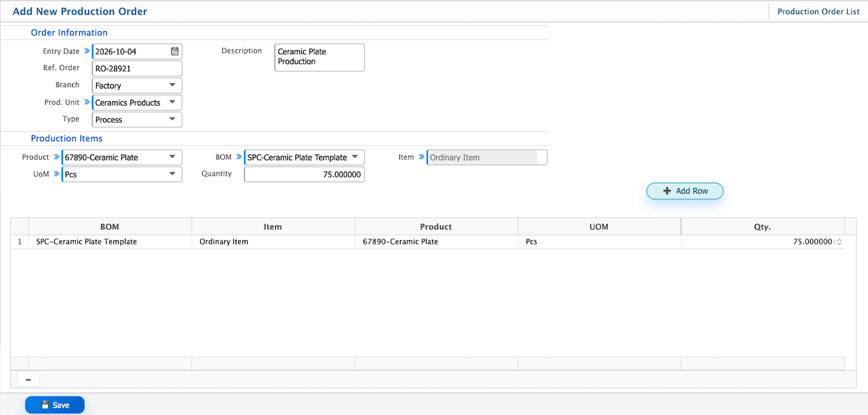
Task: Click the Save button
Action: 55,405
